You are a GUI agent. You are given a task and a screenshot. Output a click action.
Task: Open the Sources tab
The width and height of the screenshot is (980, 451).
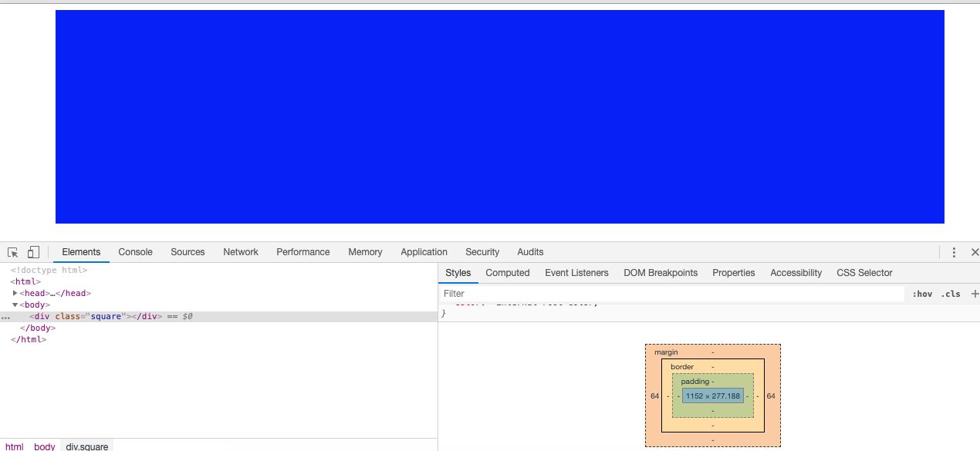tap(188, 252)
